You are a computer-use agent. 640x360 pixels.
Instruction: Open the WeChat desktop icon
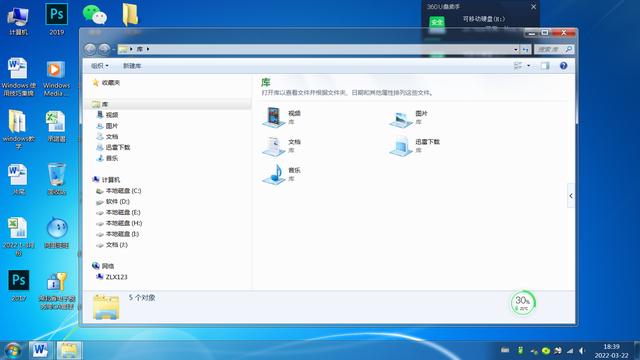point(95,15)
